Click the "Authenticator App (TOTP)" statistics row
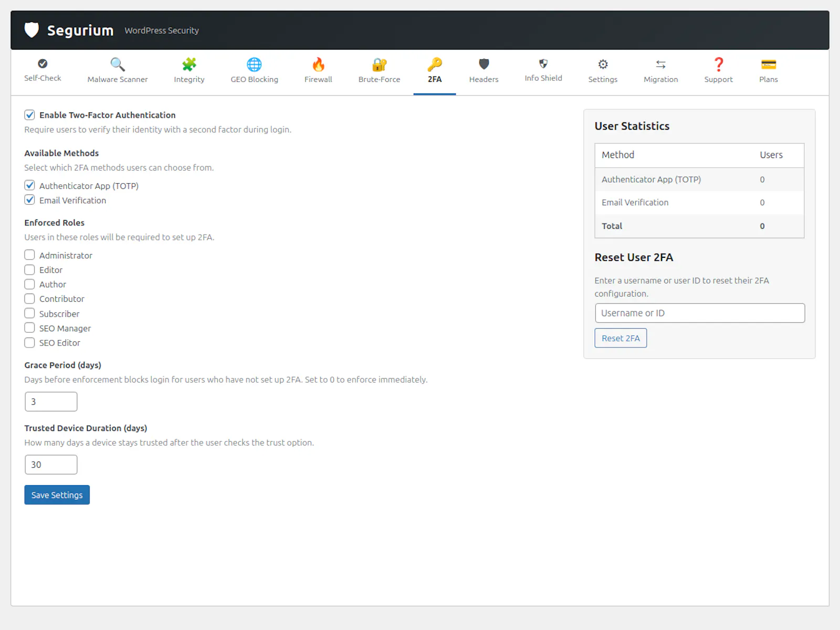This screenshot has width=840, height=630. [x=699, y=180]
